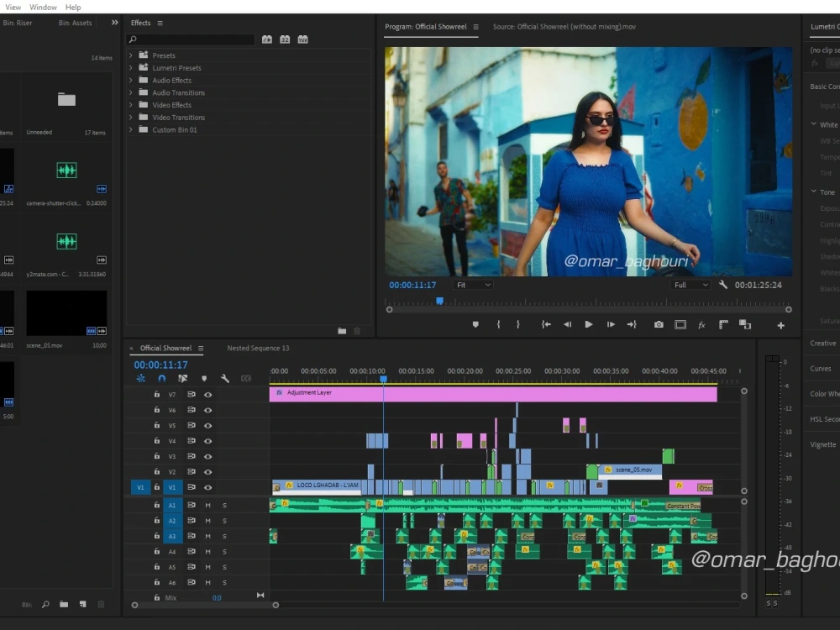Create new custom bin in Effects

(342, 331)
